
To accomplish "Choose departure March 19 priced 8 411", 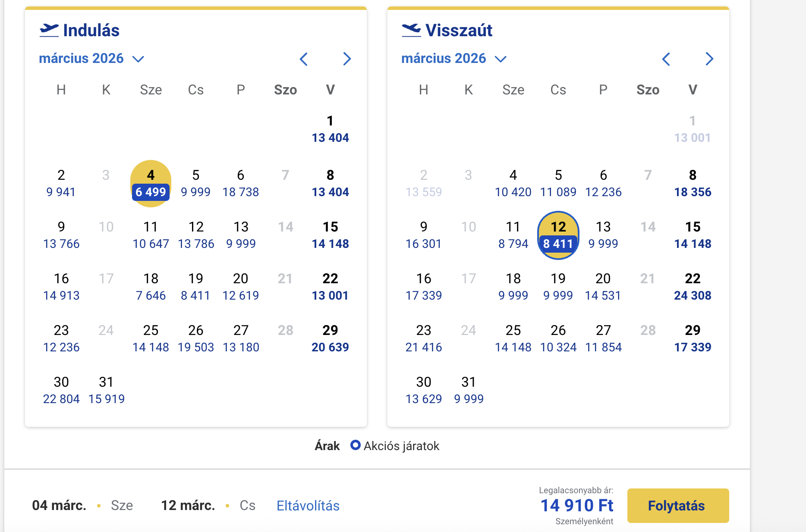I will click(196, 287).
